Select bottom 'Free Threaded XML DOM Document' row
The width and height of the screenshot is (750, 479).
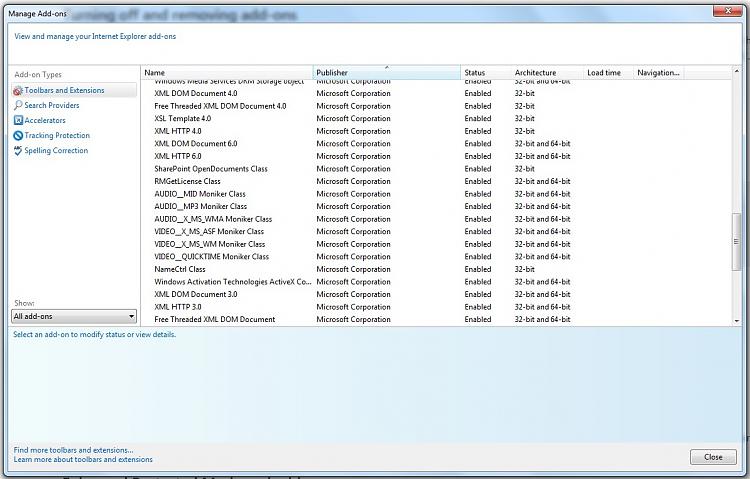[x=437, y=319]
